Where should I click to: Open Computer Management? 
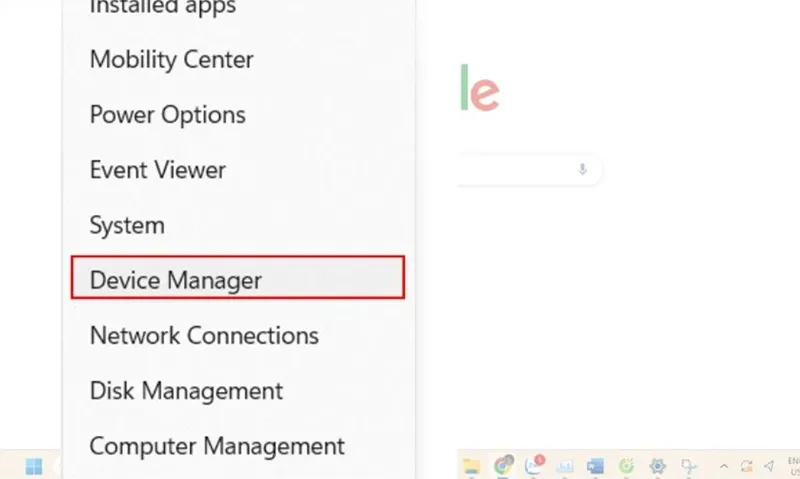pos(217,445)
